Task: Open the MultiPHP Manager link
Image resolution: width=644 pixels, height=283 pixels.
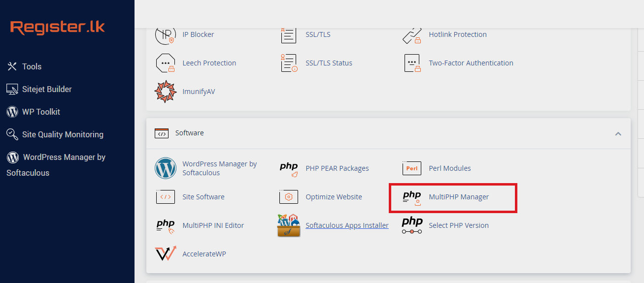Action: (x=459, y=197)
